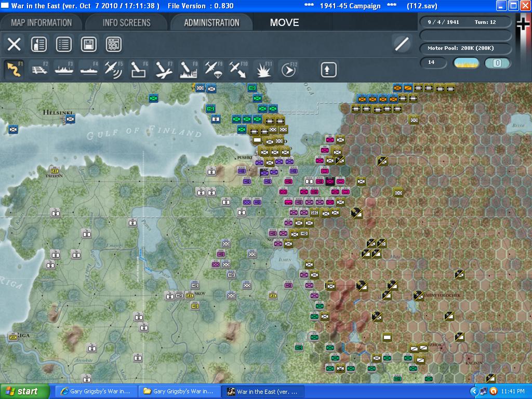
Task: Select the F3 naval transport ship icon
Action: pyautogui.click(x=64, y=70)
